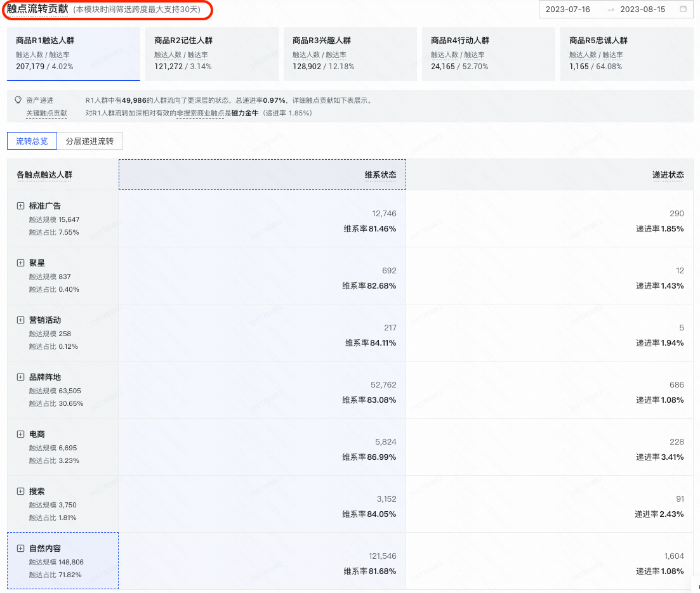Pick the 商品R5忠诚人群 card
700x593 pixels.
627,53
